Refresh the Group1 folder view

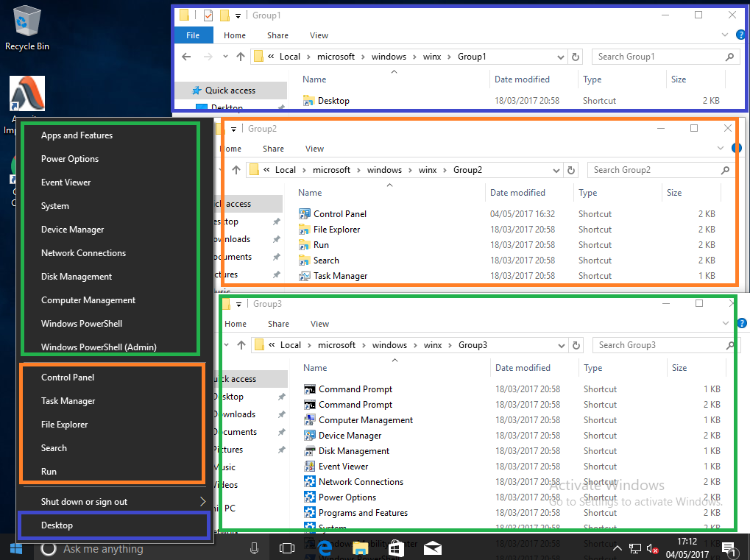coord(576,57)
